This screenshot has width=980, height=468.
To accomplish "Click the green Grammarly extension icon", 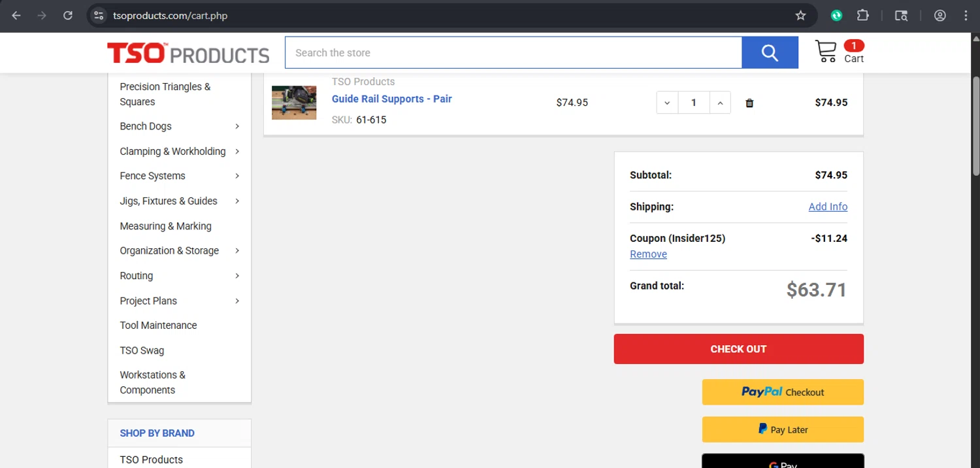I will click(836, 16).
